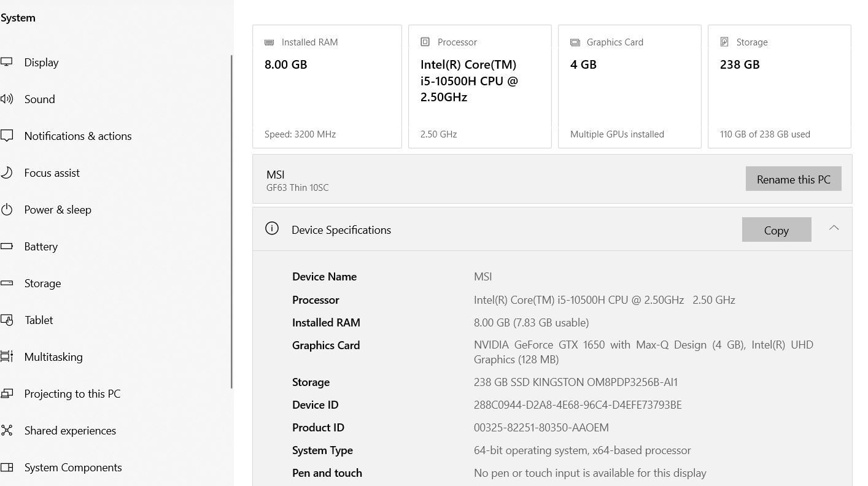This screenshot has width=868, height=486.
Task: Click Rename this PC button
Action: pyautogui.click(x=793, y=179)
